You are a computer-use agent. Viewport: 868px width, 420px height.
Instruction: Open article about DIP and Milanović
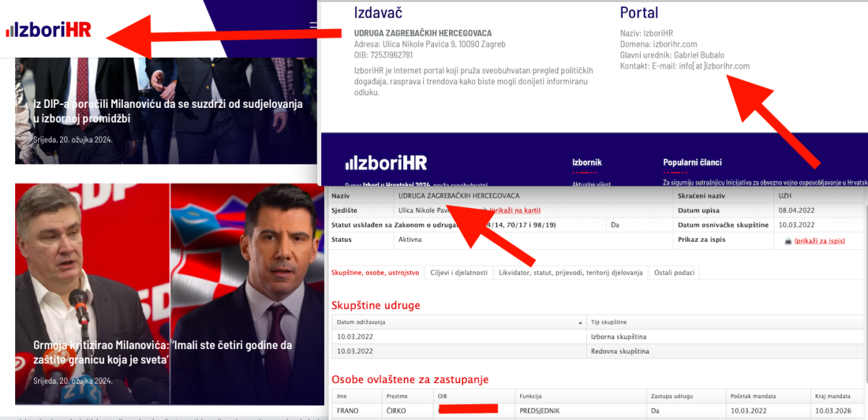(x=168, y=111)
